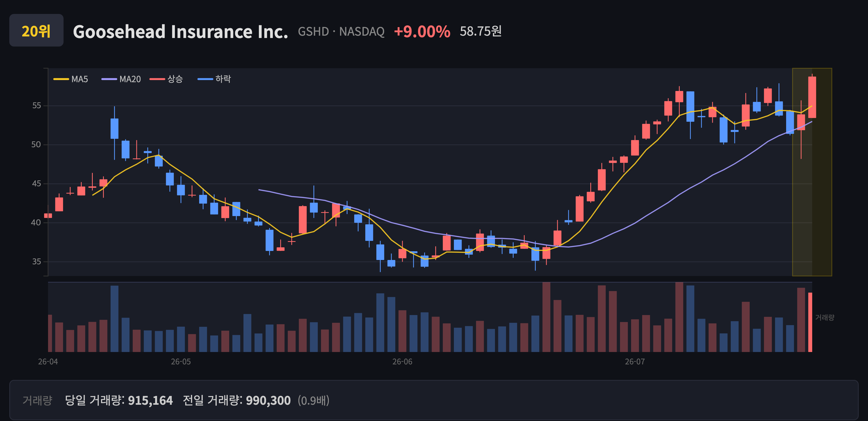This screenshot has height=421, width=868.
Task: Click the red 상승 legend color line
Action: [x=157, y=79]
